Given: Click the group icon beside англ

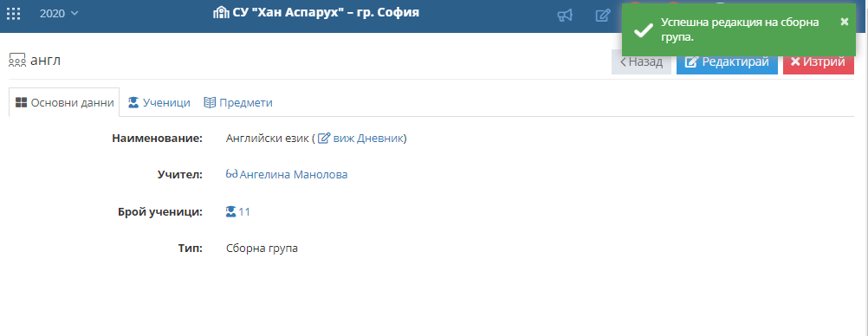Looking at the screenshot, I should (x=17, y=61).
